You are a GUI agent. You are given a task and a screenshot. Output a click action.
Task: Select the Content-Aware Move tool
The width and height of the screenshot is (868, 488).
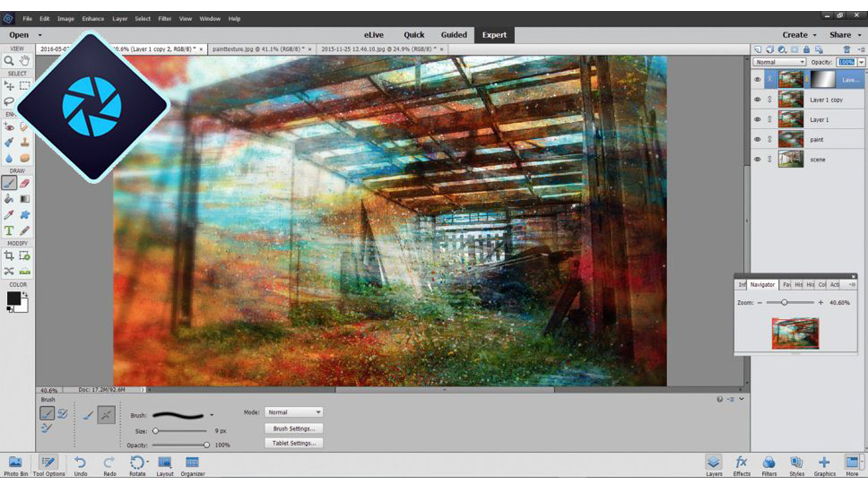coord(9,271)
